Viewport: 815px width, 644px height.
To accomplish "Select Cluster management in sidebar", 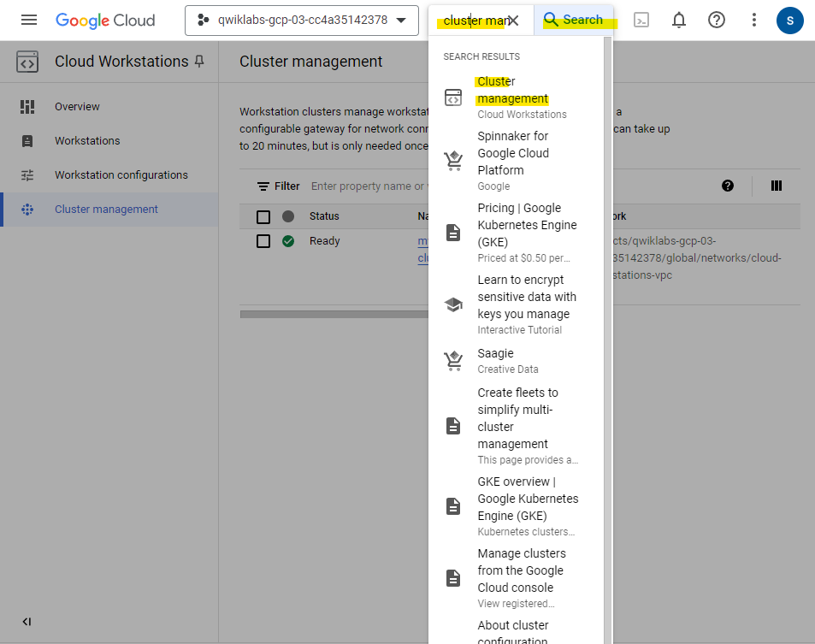I will 109,210.
